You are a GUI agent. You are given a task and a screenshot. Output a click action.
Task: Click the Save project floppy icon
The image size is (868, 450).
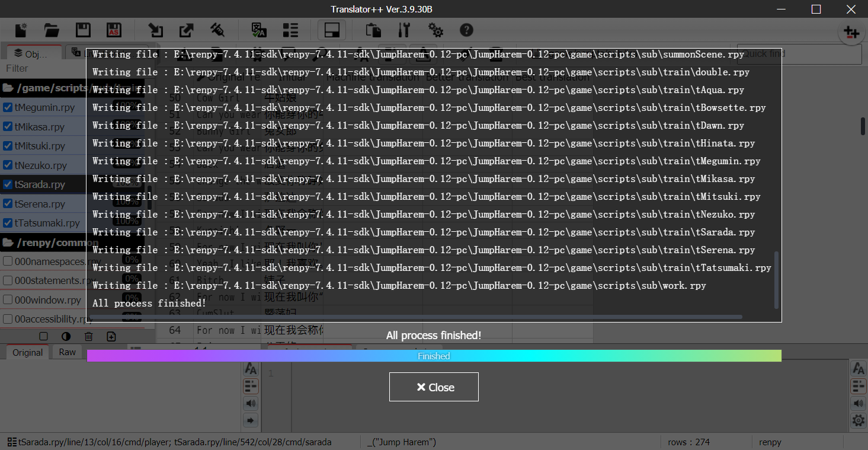tap(83, 30)
